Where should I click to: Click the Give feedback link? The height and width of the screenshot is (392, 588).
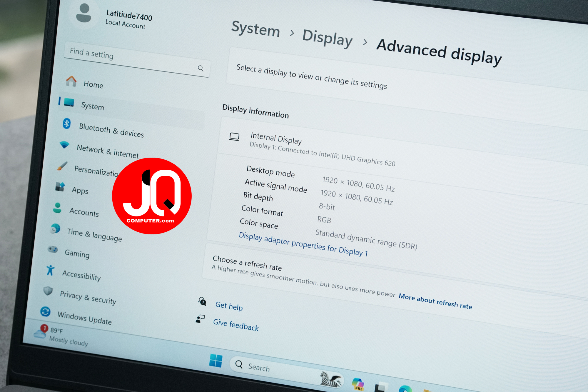236,325
